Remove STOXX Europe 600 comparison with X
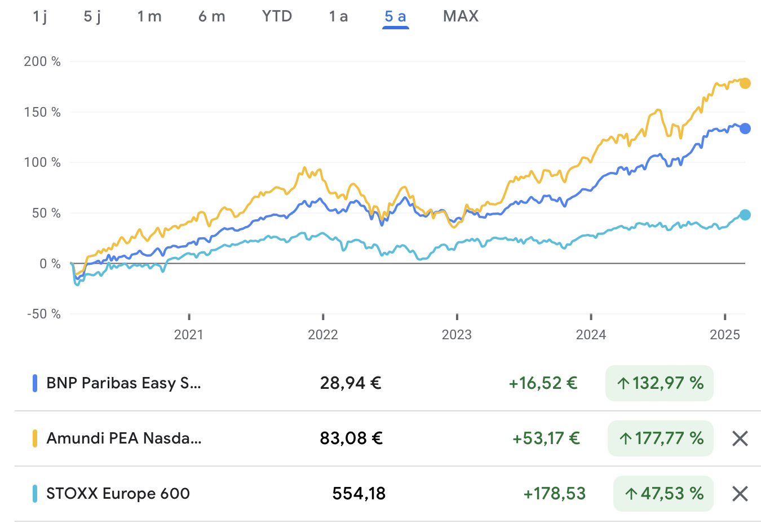The height and width of the screenshot is (532, 761). coord(740,494)
